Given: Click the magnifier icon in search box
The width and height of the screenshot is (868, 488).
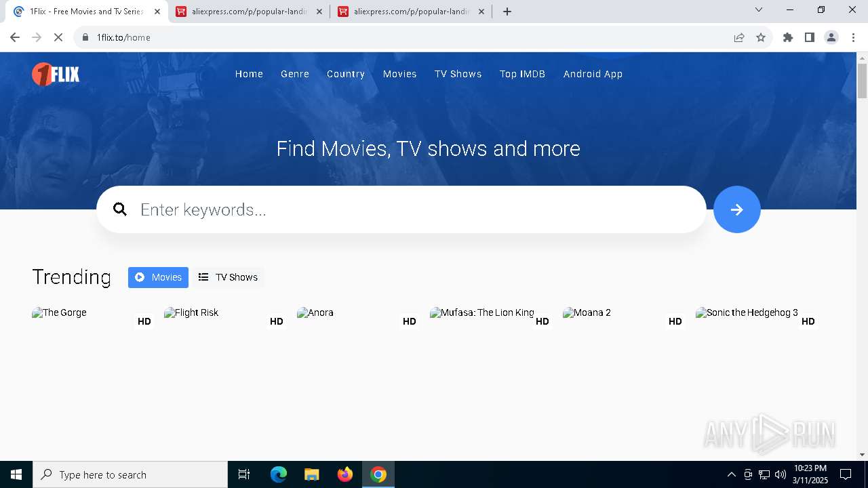Looking at the screenshot, I should [x=120, y=209].
